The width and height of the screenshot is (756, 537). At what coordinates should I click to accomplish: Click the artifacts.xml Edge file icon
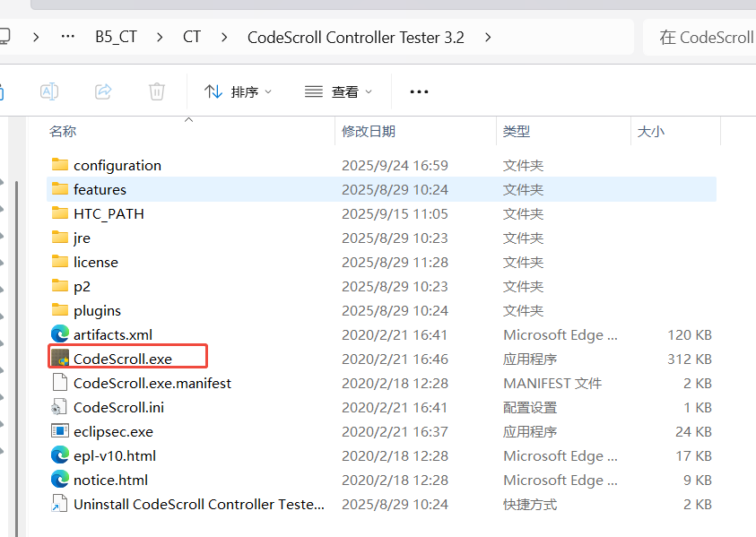point(60,334)
